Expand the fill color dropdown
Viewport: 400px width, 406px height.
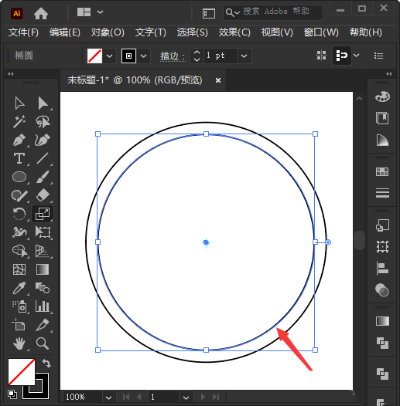point(110,56)
